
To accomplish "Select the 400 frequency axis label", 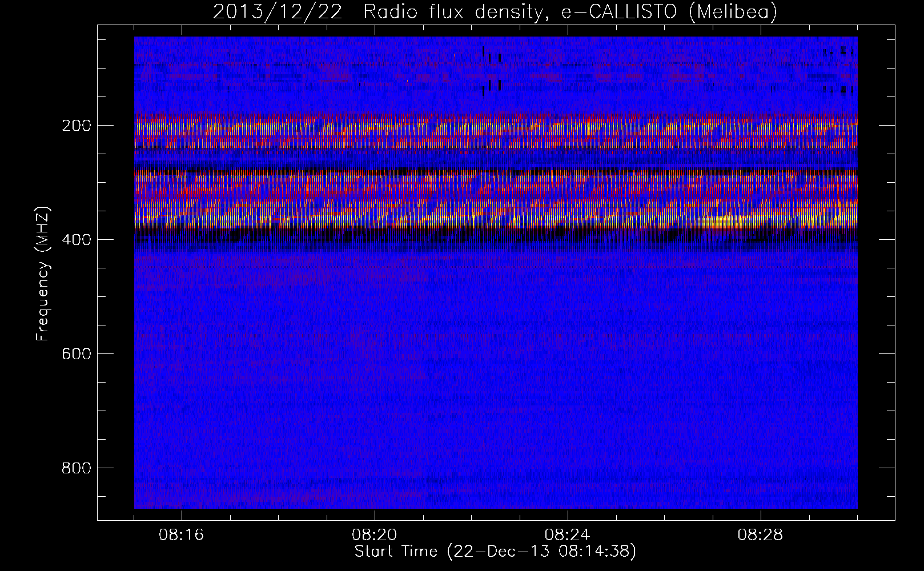I will click(76, 240).
